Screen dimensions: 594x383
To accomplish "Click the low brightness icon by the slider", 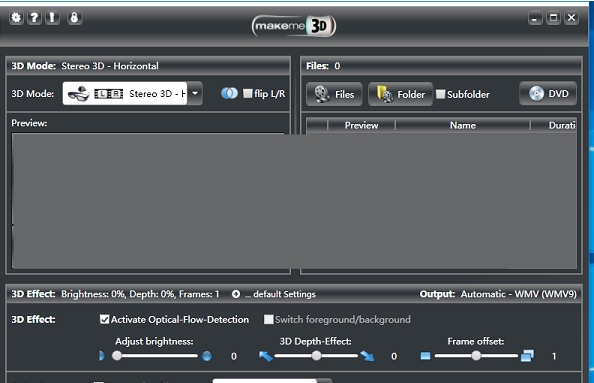I will [x=102, y=356].
